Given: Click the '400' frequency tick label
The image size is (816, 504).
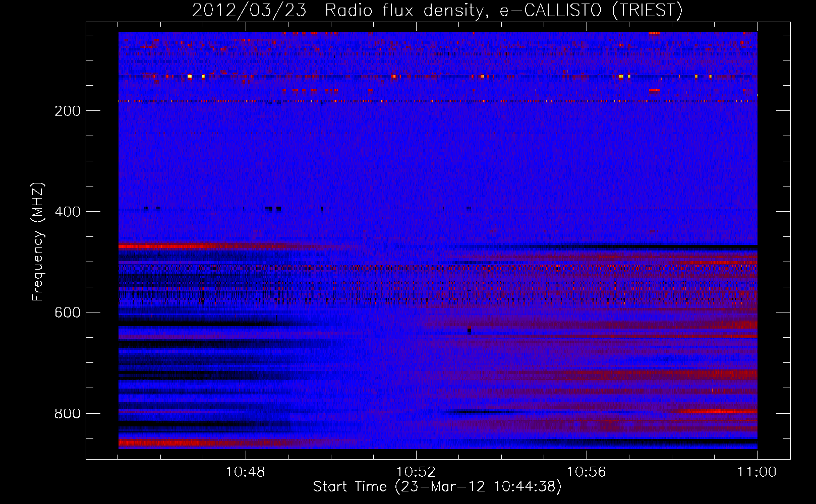Looking at the screenshot, I should click(68, 212).
